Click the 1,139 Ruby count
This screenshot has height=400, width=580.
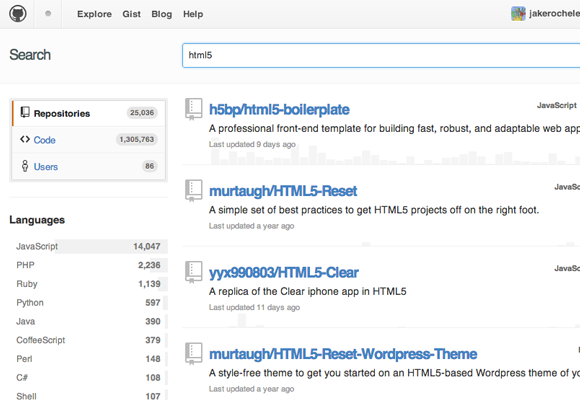pyautogui.click(x=149, y=284)
